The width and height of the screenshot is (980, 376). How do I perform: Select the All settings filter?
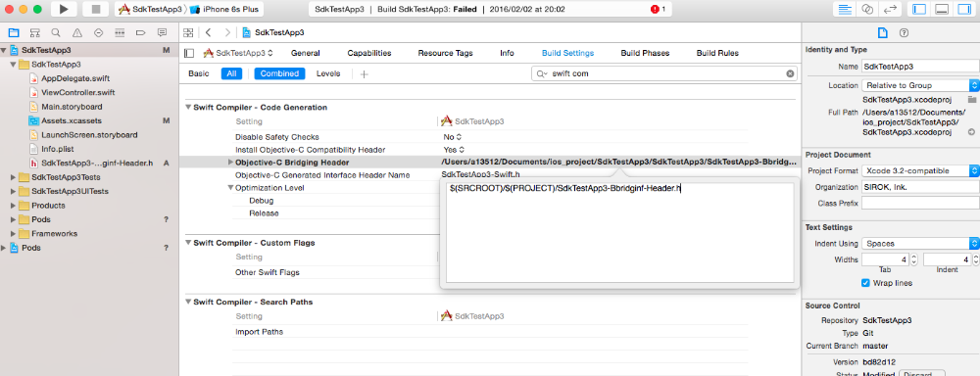[x=231, y=73]
